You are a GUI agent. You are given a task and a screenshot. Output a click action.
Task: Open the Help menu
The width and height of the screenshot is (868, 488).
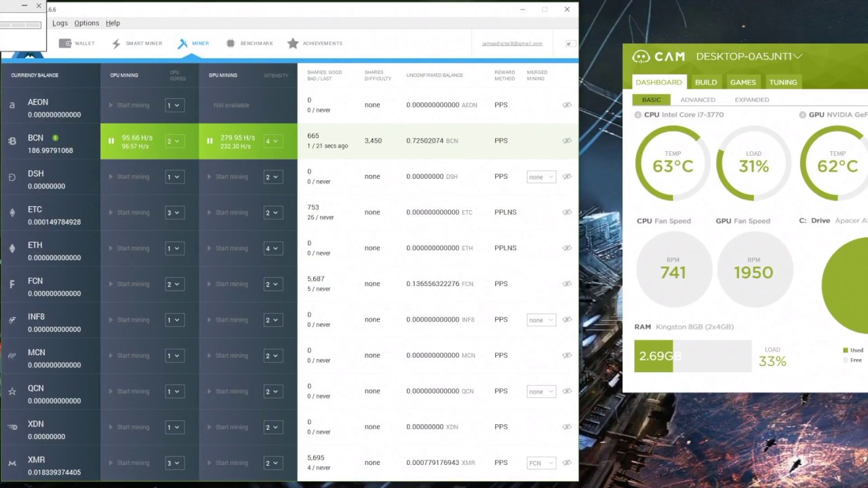113,23
